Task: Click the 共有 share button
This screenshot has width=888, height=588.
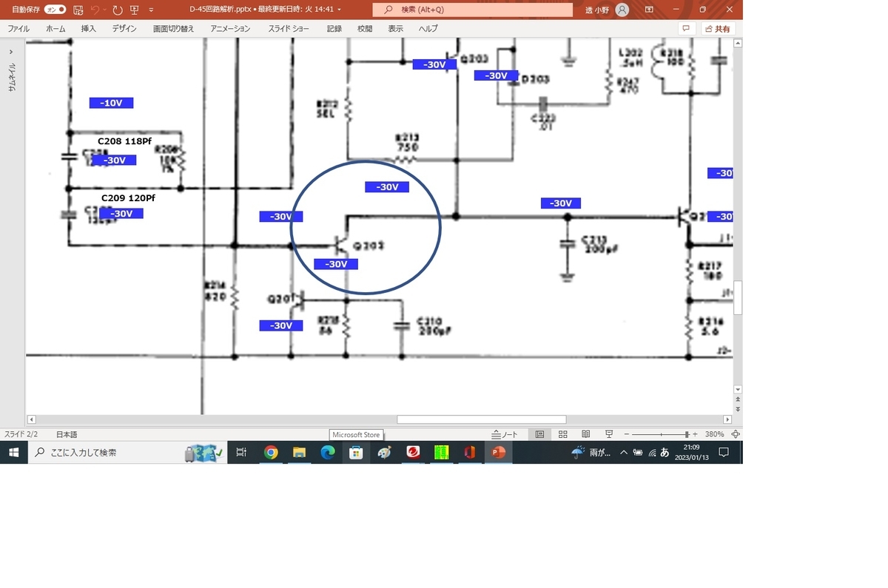Action: (717, 29)
